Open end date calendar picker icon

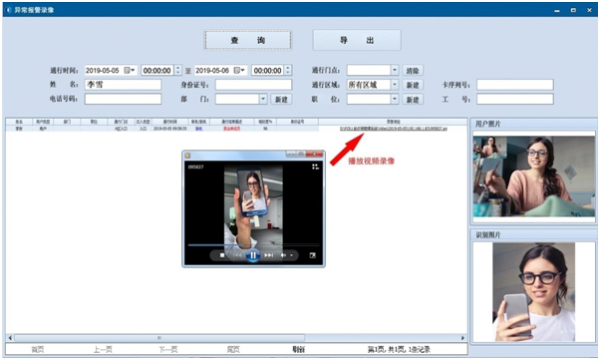coord(239,70)
